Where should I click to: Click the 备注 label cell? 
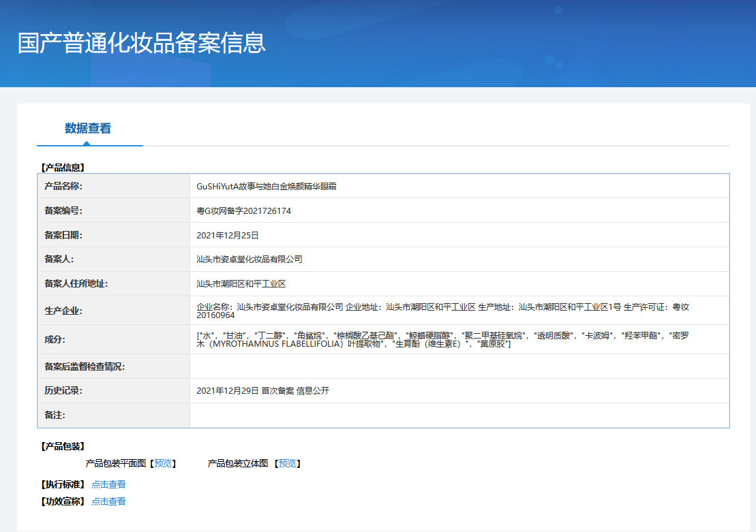114,416
